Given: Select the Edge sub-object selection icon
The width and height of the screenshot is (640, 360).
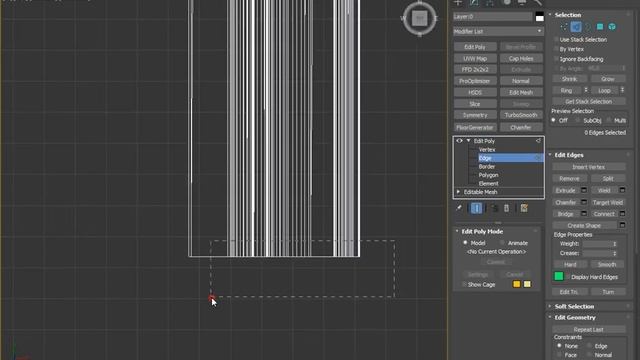Looking at the screenshot, I should coord(576,27).
